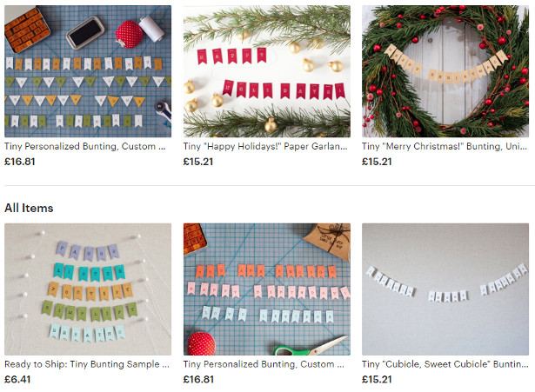
Task: Click the HAPPY red flag garland in the photo
Action: (x=231, y=56)
